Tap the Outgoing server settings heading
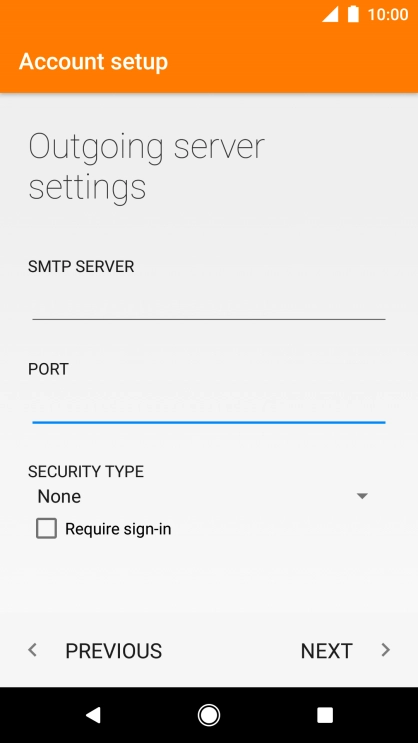This screenshot has width=418, height=743. click(x=146, y=167)
